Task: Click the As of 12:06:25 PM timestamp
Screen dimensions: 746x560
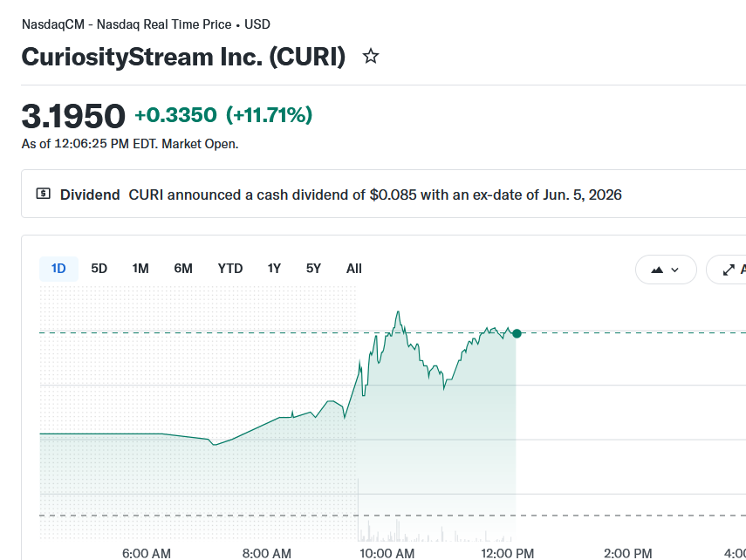Action: [130, 144]
